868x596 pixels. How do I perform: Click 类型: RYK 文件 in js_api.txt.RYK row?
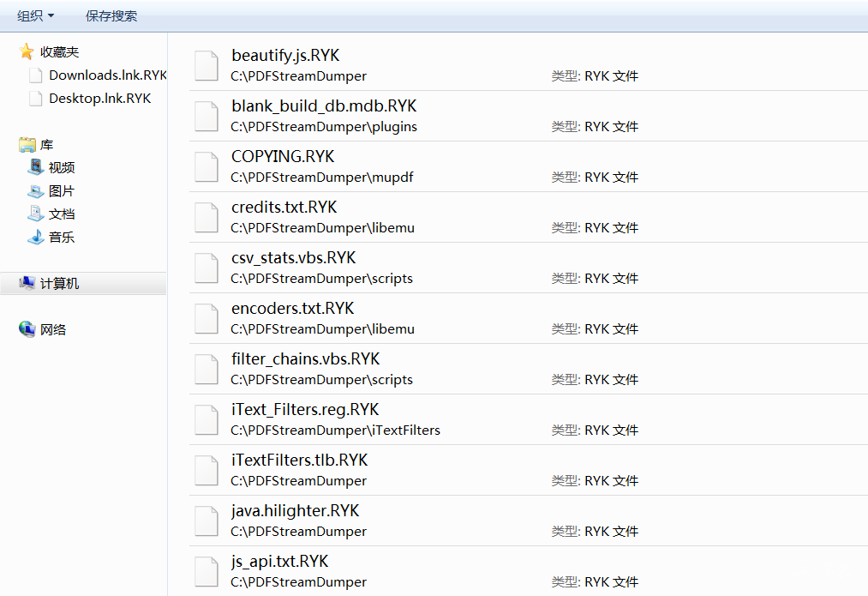[x=595, y=582]
